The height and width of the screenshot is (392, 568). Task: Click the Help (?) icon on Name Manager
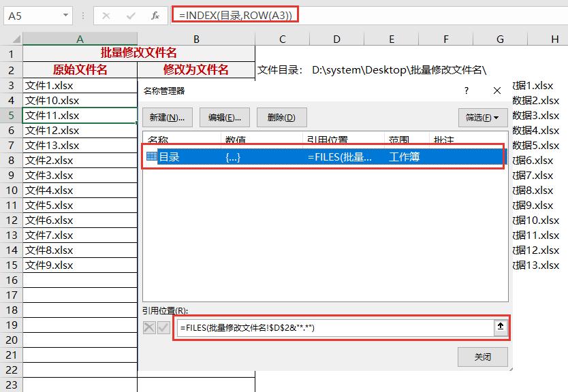466,90
